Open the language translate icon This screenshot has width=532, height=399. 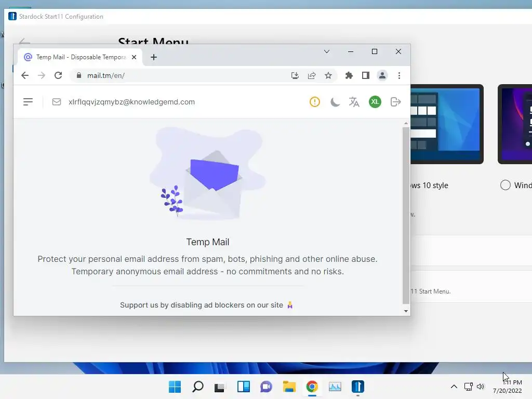click(x=354, y=102)
